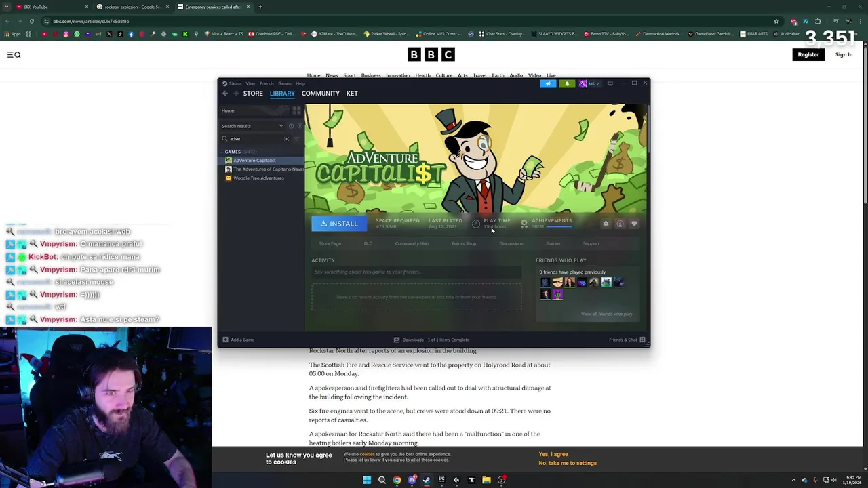The image size is (868, 488).
Task: Open the Community Hub link
Action: pos(412,244)
